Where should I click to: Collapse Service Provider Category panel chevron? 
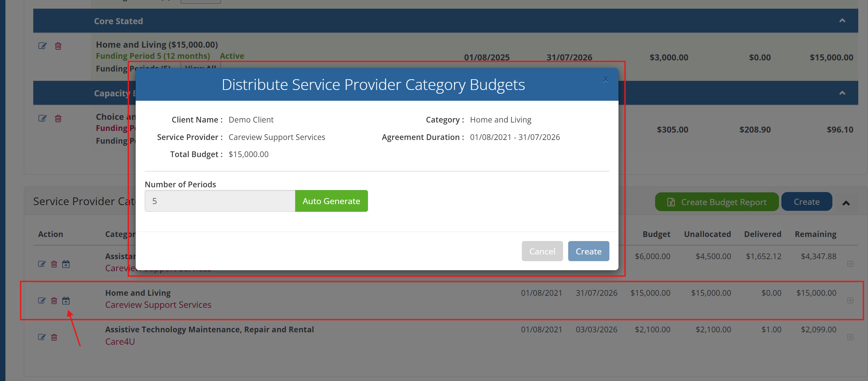point(846,203)
